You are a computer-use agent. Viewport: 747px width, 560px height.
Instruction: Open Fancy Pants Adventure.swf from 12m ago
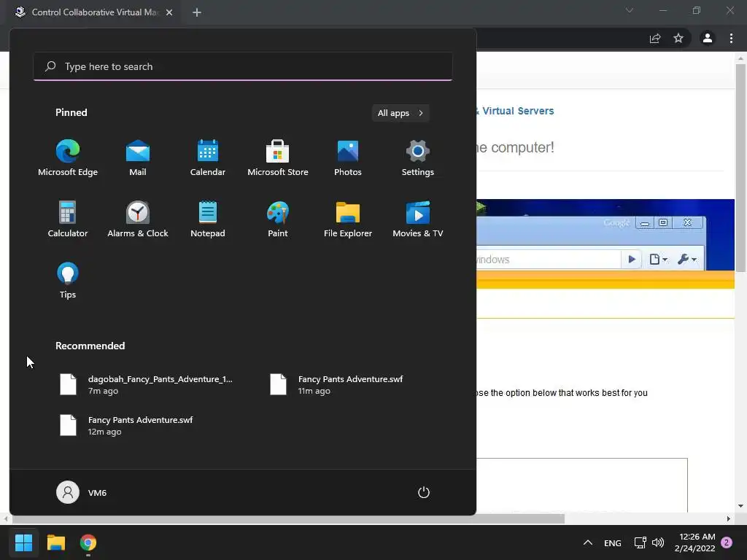coord(127,425)
